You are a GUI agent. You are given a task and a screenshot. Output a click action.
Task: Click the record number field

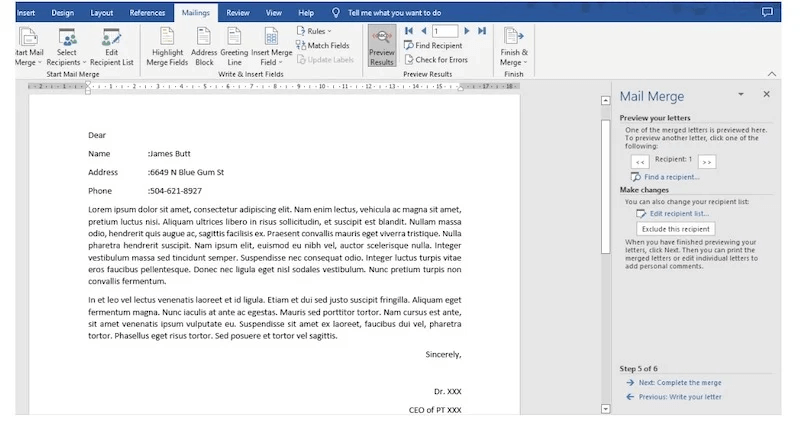(x=445, y=31)
